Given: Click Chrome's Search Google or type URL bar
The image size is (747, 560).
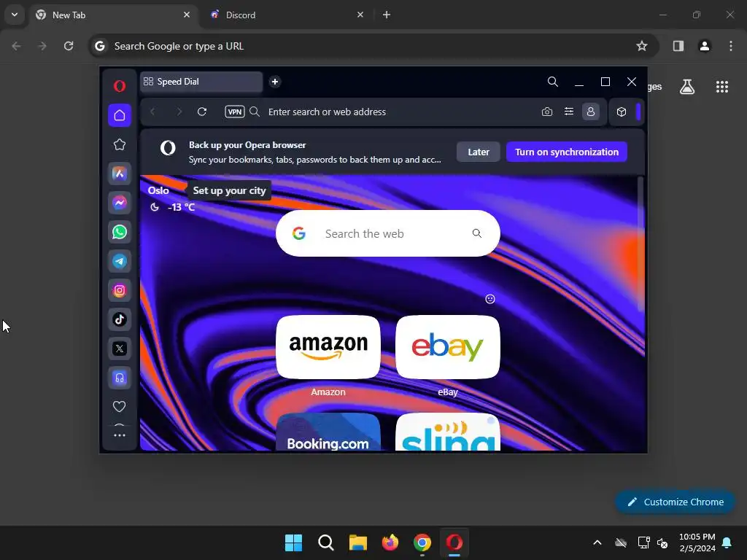Looking at the screenshot, I should point(374,46).
